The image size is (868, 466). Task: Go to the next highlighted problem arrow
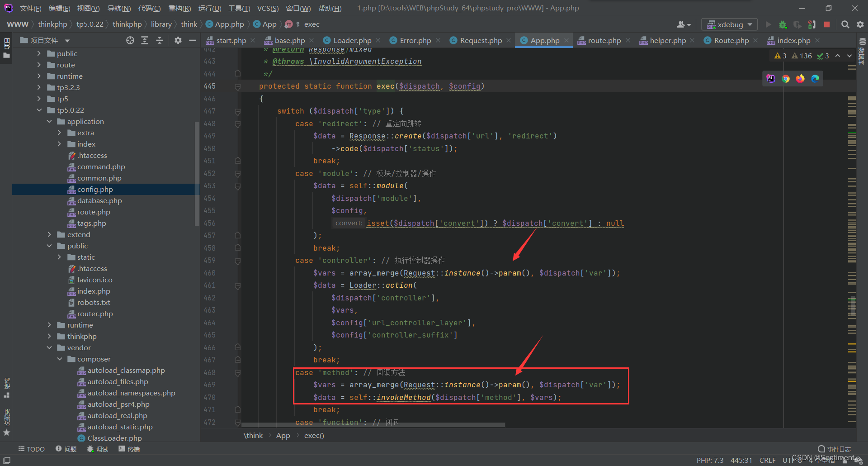[849, 56]
